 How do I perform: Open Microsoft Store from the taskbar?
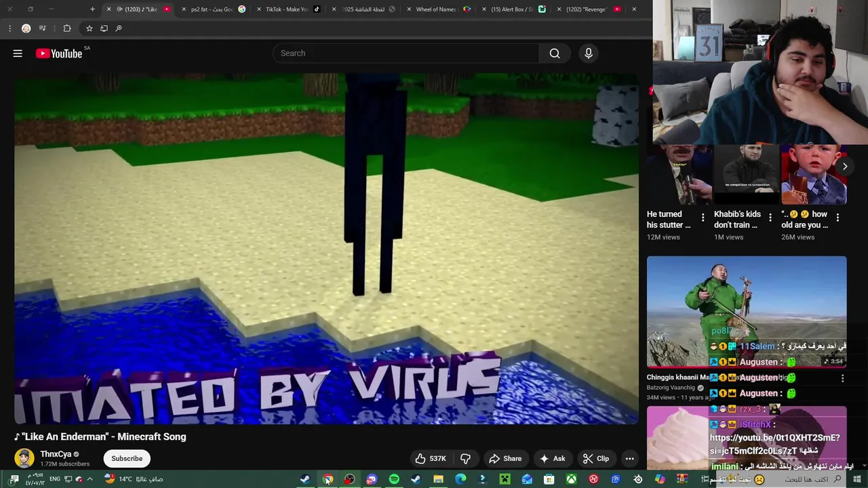point(549,479)
